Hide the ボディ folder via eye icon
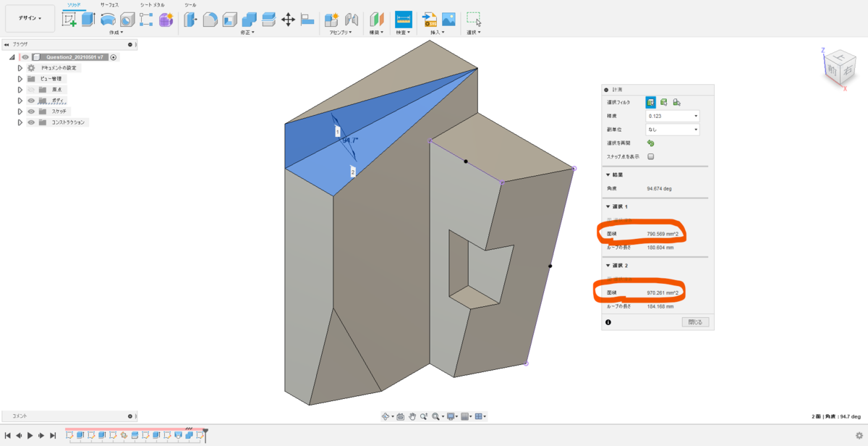The width and height of the screenshot is (868, 446). point(31,101)
